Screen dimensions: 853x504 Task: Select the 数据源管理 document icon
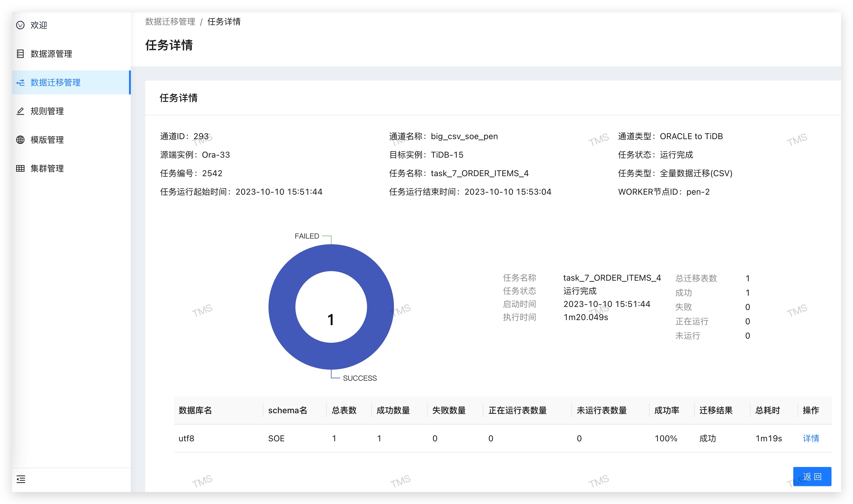pos(21,54)
